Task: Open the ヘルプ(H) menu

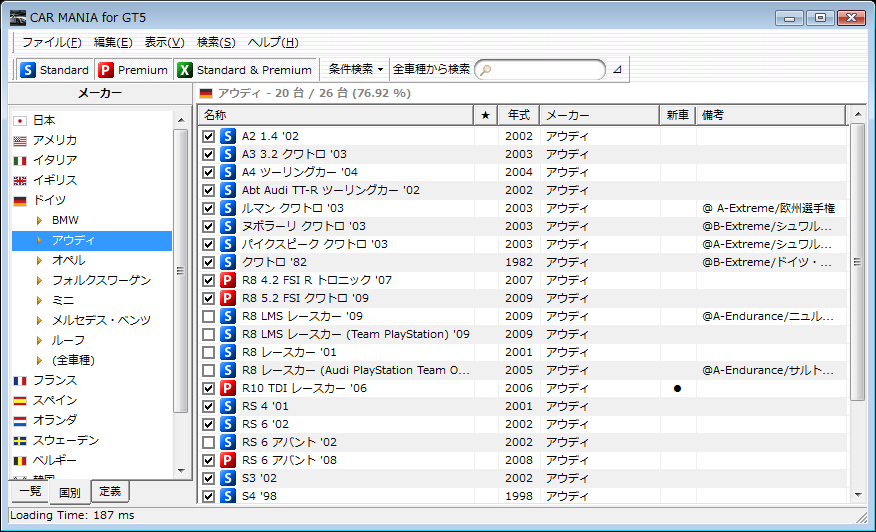Action: click(273, 42)
